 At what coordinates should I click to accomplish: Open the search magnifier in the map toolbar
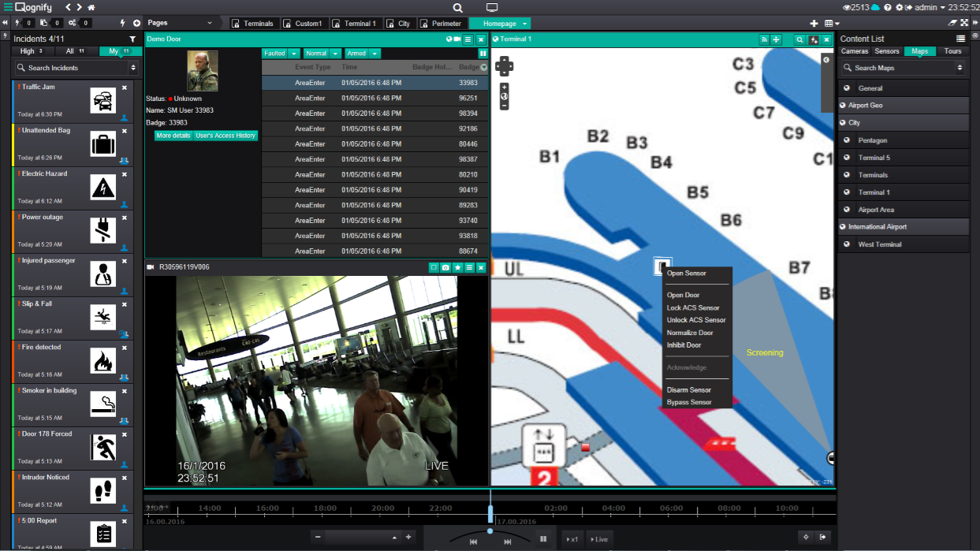[x=799, y=39]
